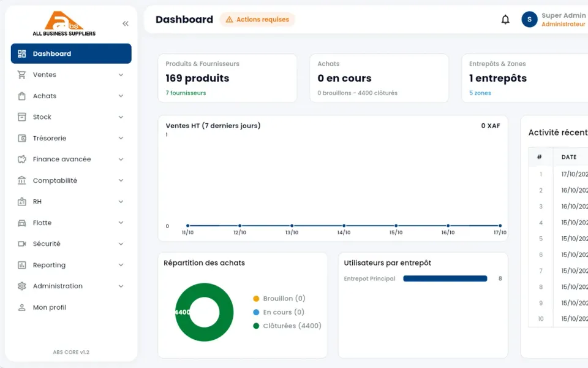This screenshot has width=588, height=368.
Task: Click the RH badge icon
Action: [22, 202]
